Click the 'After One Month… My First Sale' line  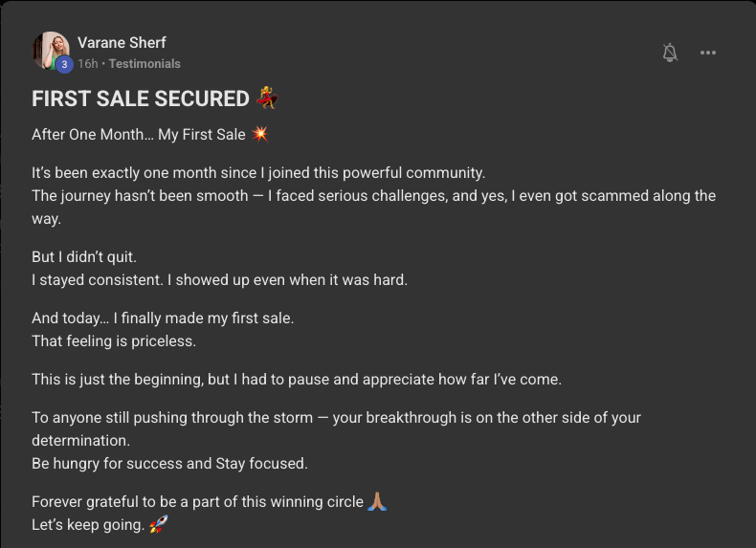pyautogui.click(x=139, y=134)
